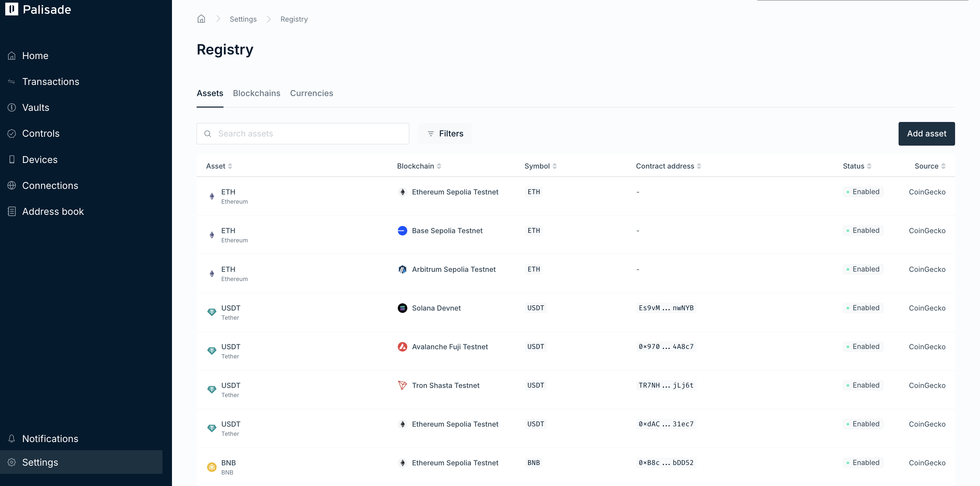The height and width of the screenshot is (486, 980).
Task: Click CoinGecko source in Tron Shasta row
Action: pyautogui.click(x=927, y=385)
